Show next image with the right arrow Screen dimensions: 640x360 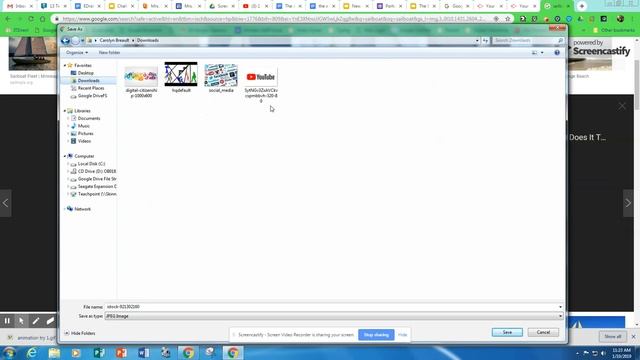[628, 203]
